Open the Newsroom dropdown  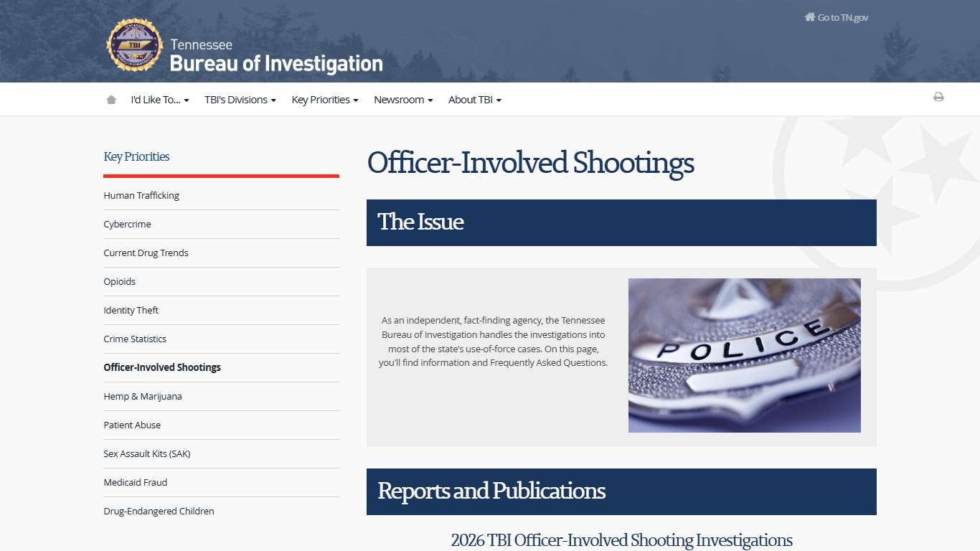point(402,100)
